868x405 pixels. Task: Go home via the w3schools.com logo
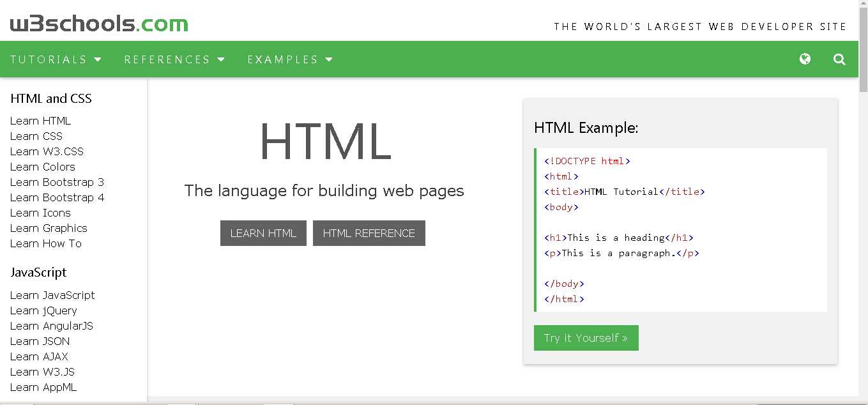99,24
